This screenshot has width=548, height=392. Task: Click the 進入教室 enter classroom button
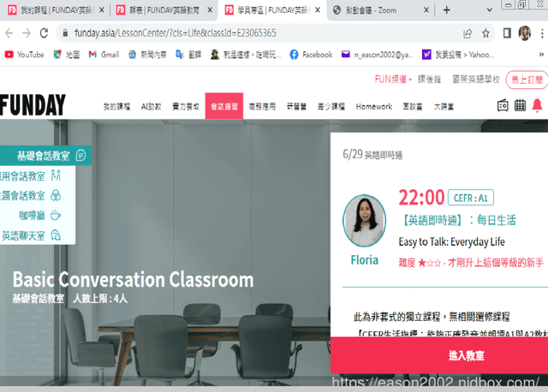click(439, 356)
